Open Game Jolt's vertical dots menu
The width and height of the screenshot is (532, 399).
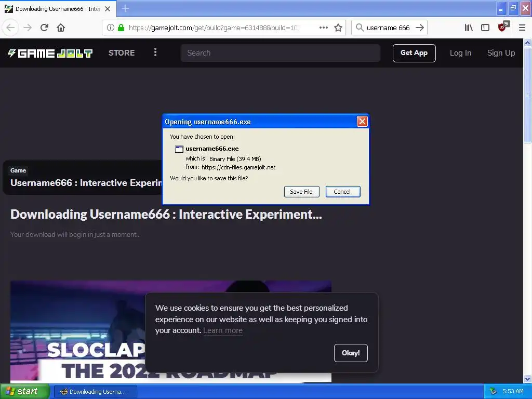tap(155, 52)
